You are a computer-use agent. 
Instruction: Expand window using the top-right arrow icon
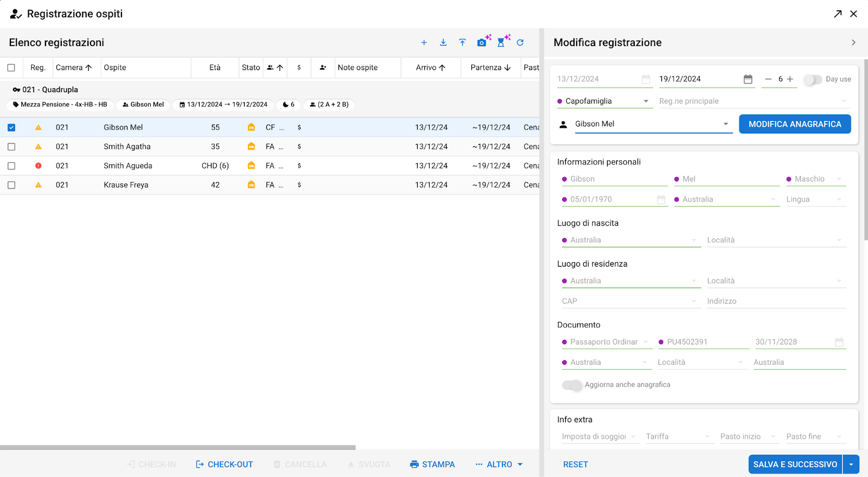[838, 14]
